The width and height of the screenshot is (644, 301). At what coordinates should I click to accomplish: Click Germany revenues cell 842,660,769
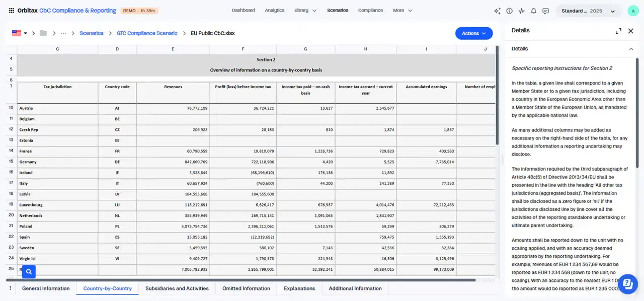[173, 162]
